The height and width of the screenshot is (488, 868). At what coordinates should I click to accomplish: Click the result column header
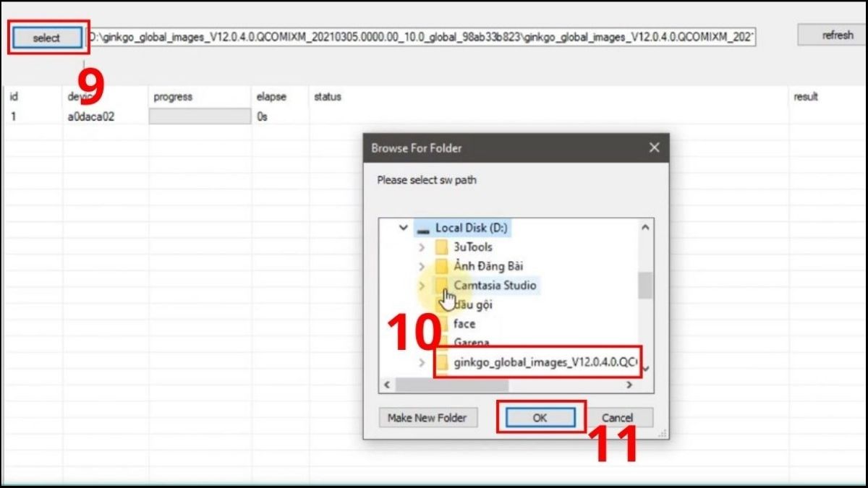(805, 97)
